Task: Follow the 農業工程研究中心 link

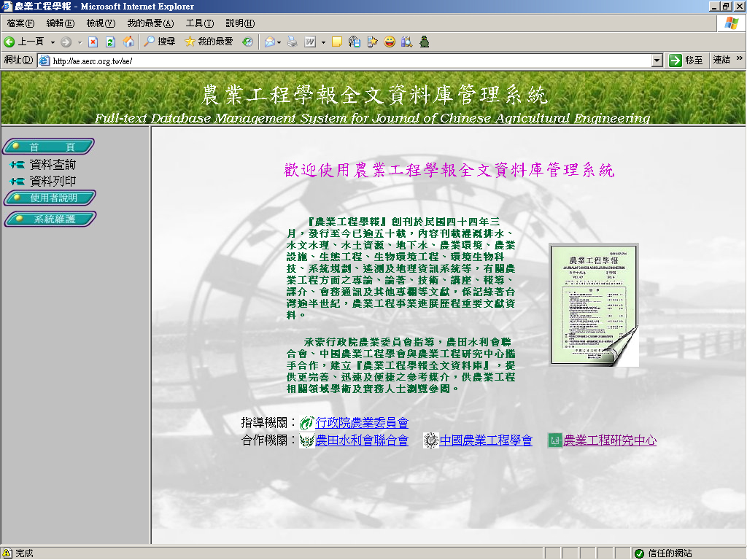Action: click(x=610, y=440)
